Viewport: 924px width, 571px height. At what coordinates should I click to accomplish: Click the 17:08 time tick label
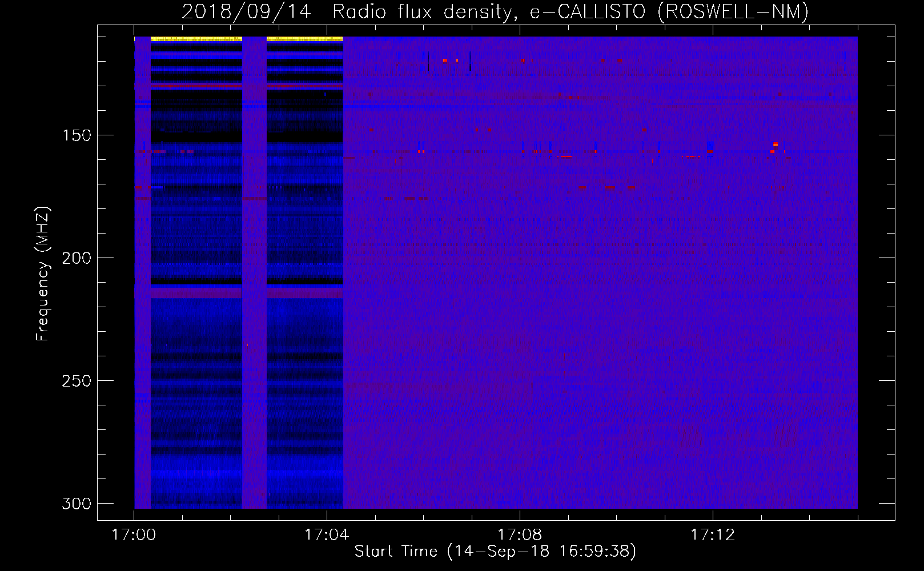point(520,535)
